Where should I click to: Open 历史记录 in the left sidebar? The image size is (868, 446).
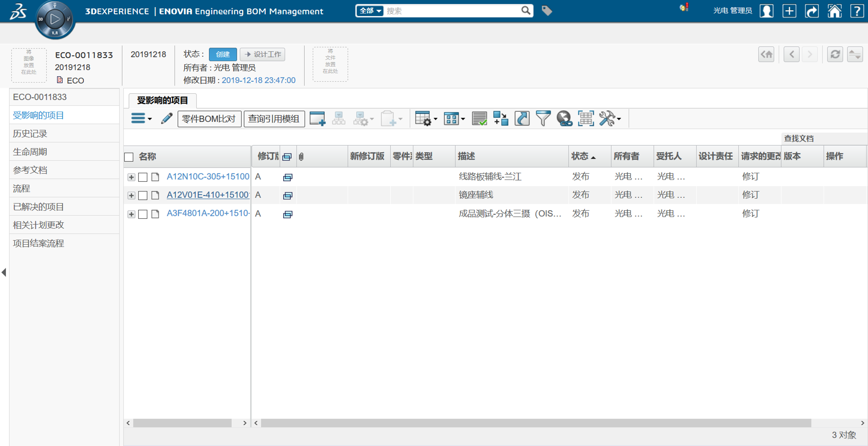[x=30, y=133]
